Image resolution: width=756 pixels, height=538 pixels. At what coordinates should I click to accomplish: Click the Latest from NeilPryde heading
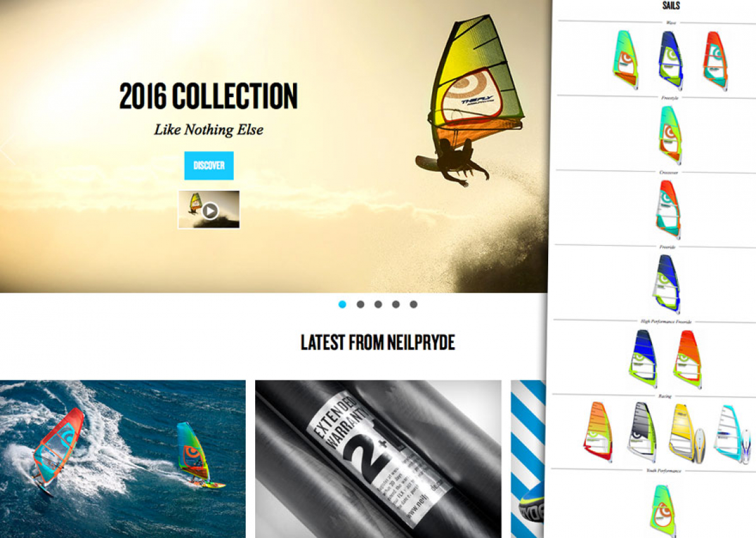pyautogui.click(x=377, y=343)
